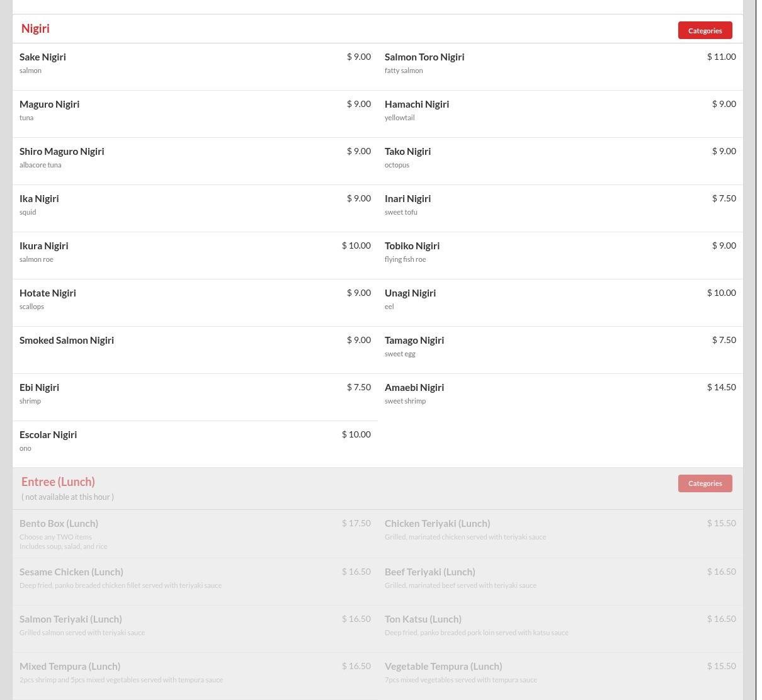Open Categories button in Entree (Lunch) section
The image size is (762, 700).
pyautogui.click(x=705, y=483)
